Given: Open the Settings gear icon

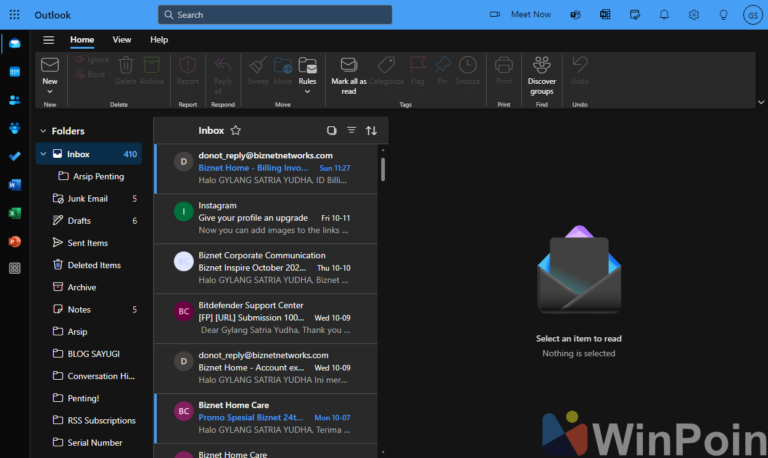Looking at the screenshot, I should [x=693, y=15].
